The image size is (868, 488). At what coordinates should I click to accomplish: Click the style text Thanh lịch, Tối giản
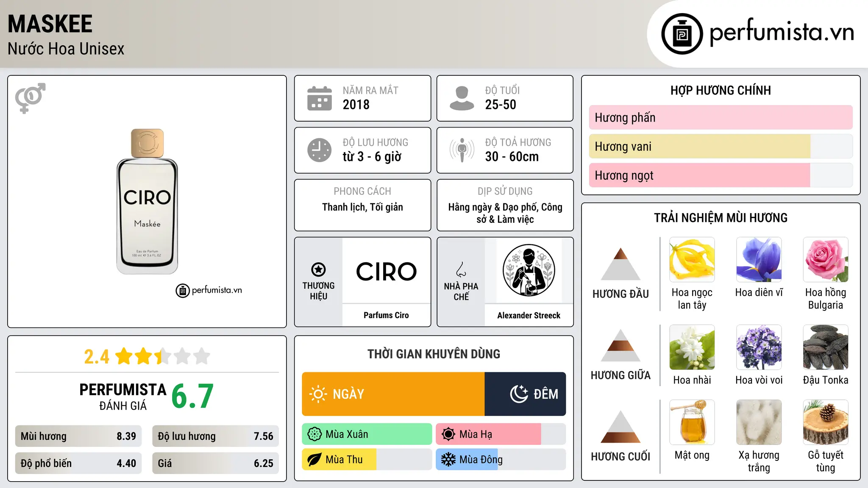(362, 207)
